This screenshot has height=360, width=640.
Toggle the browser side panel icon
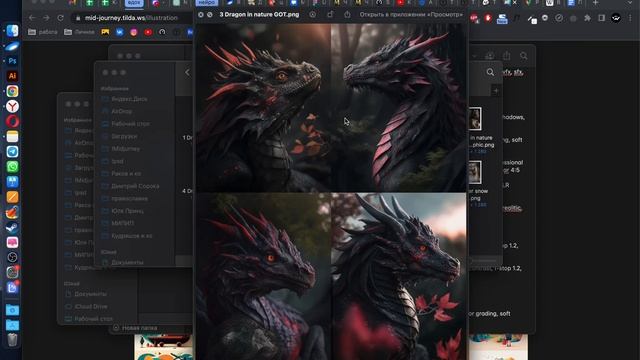[x=602, y=18]
